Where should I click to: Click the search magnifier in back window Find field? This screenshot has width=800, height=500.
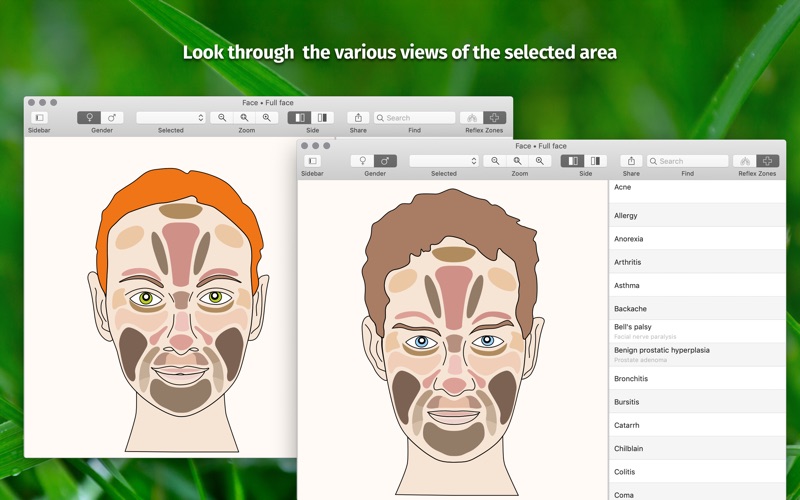tap(381, 118)
